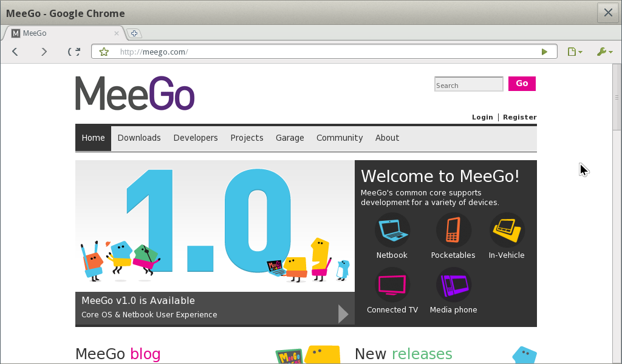Image resolution: width=622 pixels, height=364 pixels.
Task: Open the Downloads navigation item
Action: (x=139, y=138)
